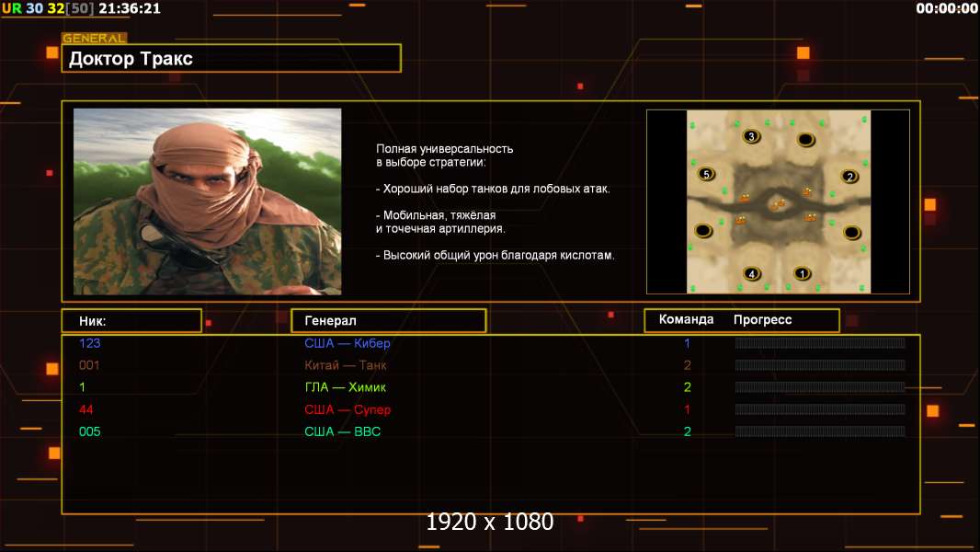Click the progress bar for player 1
980x552 pixels.
[x=820, y=387]
